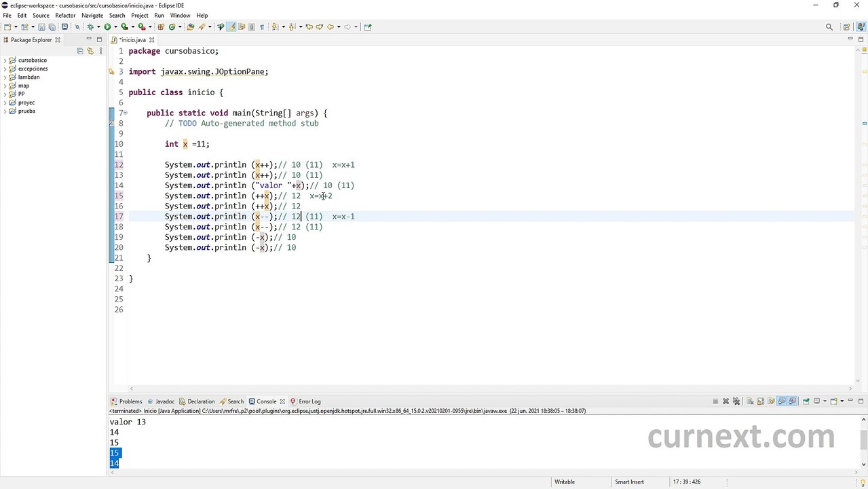Toggle Word Wrap in Console toolbar
Screen dimensions: 868x489
(771, 401)
